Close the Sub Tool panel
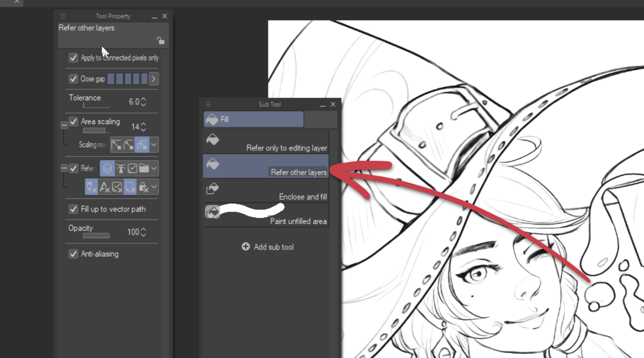Viewport: 644px width, 358px height. tap(333, 104)
